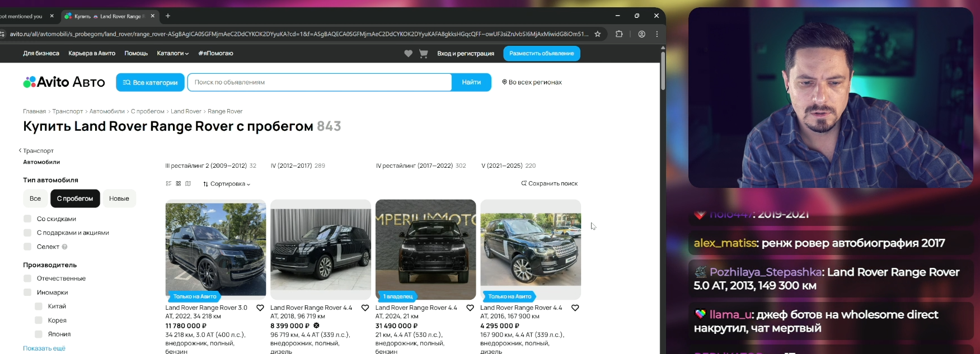Open the favorites heart icon in Avito header
980x354 pixels.
coord(408,53)
